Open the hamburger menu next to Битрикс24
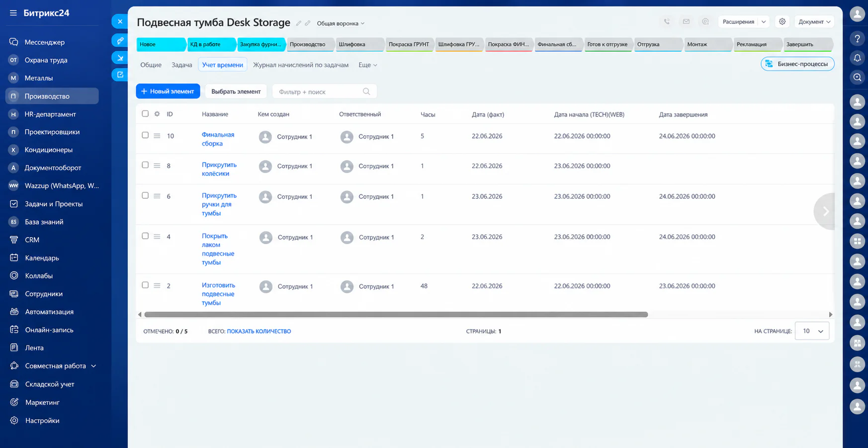Viewport: 868px width, 448px height. pos(13,13)
